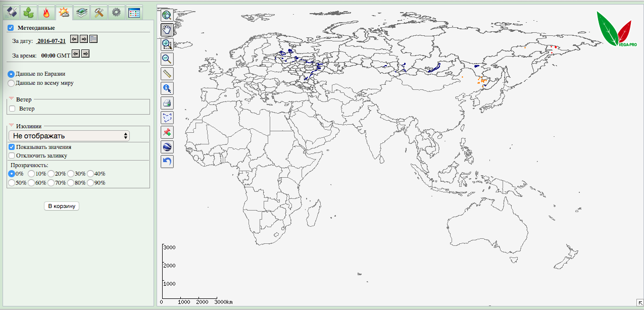The width and height of the screenshot is (644, 310).
Task: Click the print map icon
Action: click(167, 103)
